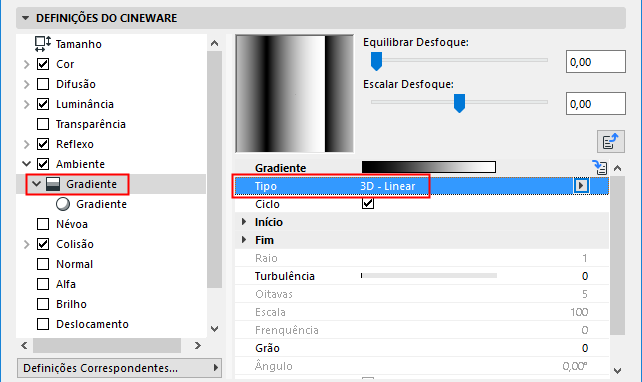Click the Turbulência value 0
The height and width of the screenshot is (382, 642).
coord(585,276)
